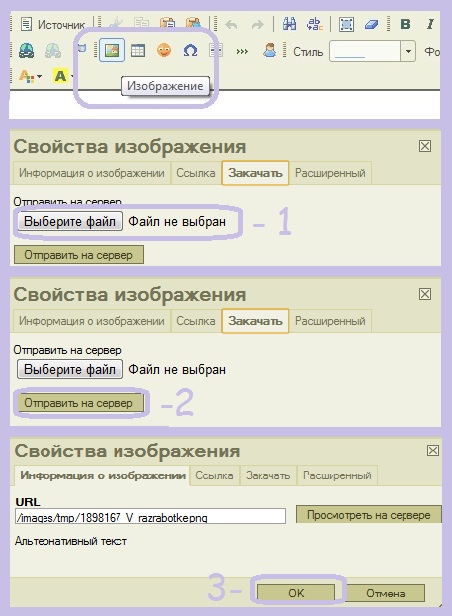Expand the Стиль dropdown arrow
452x616 pixels.
point(408,51)
